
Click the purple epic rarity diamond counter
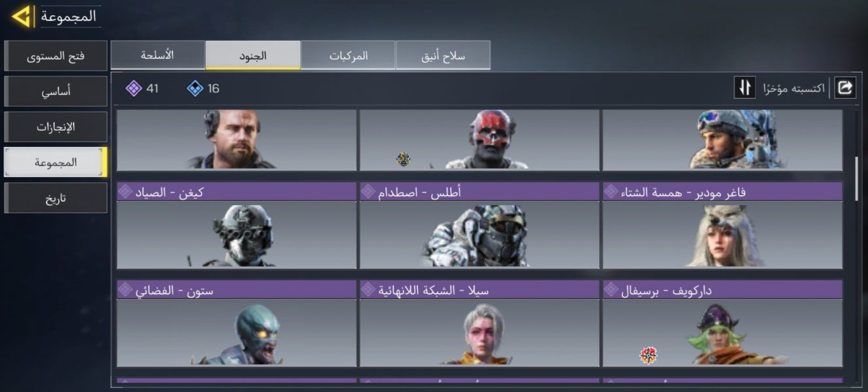point(143,88)
